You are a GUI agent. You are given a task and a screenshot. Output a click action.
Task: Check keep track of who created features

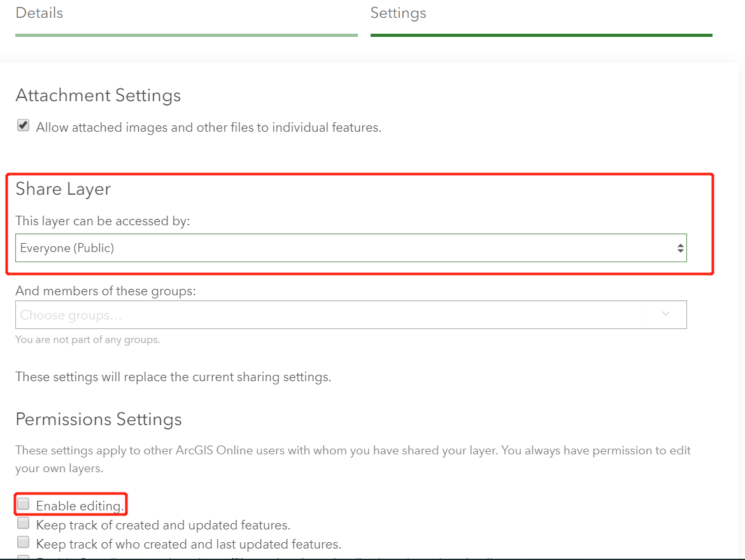coord(23,541)
